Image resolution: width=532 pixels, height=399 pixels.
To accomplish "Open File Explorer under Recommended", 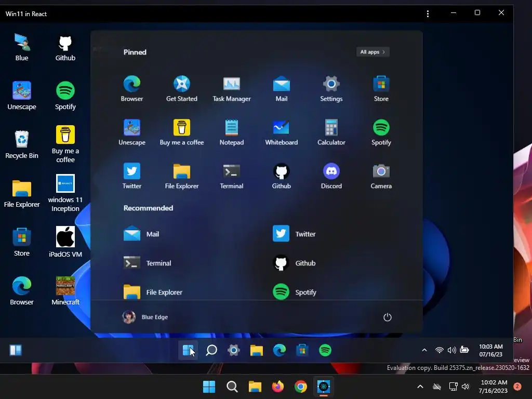I will click(153, 292).
